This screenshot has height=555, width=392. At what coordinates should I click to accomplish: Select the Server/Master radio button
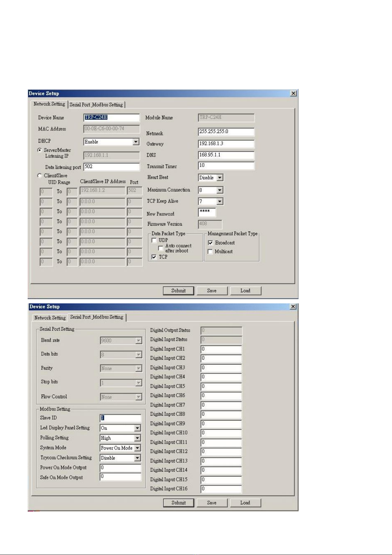(40, 150)
